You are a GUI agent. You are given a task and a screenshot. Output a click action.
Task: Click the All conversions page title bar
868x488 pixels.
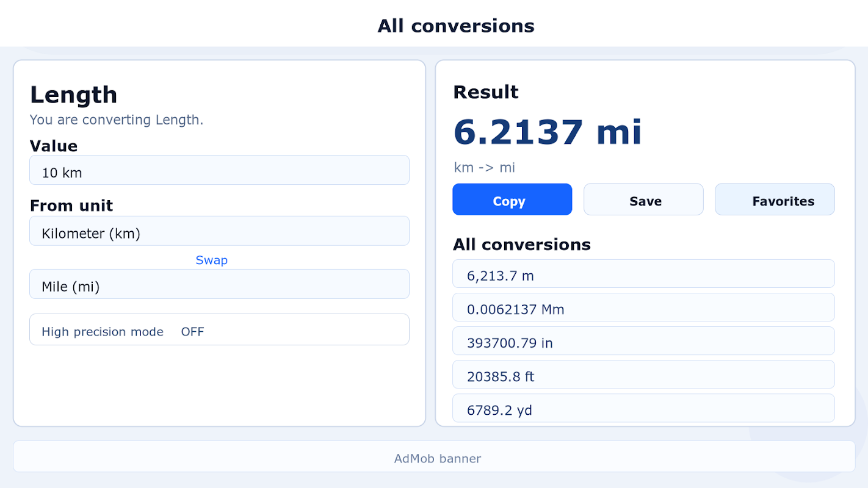point(455,26)
